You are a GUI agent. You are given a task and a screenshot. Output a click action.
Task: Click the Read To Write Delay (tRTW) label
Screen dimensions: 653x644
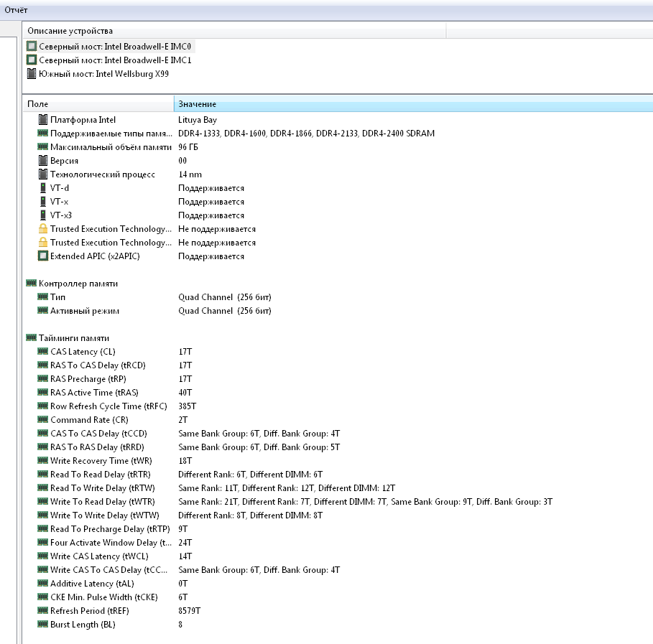(103, 488)
